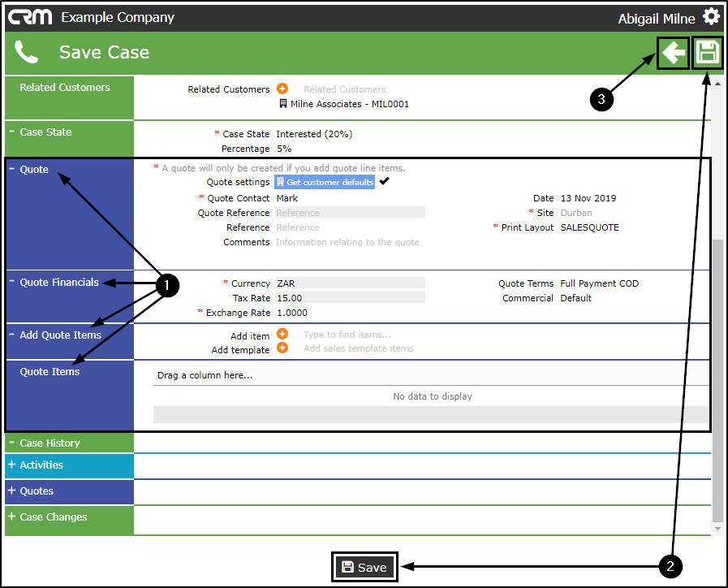Expand the Activities section

pyautogui.click(x=11, y=465)
